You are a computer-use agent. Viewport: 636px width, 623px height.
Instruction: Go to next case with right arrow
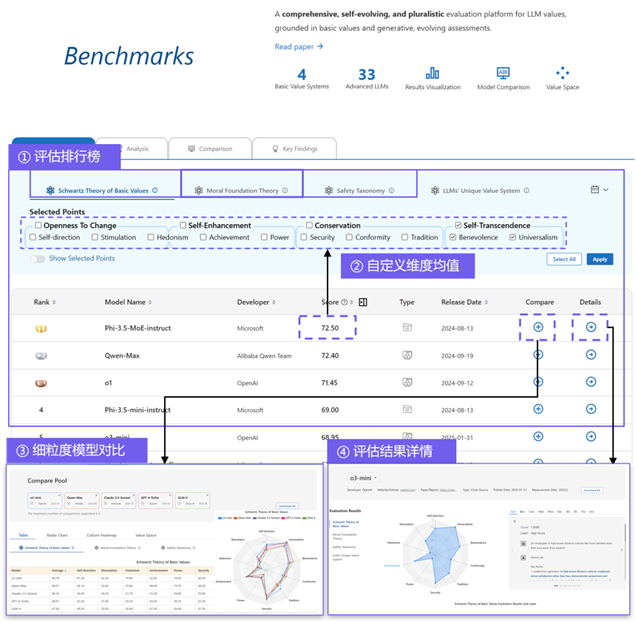point(622,550)
